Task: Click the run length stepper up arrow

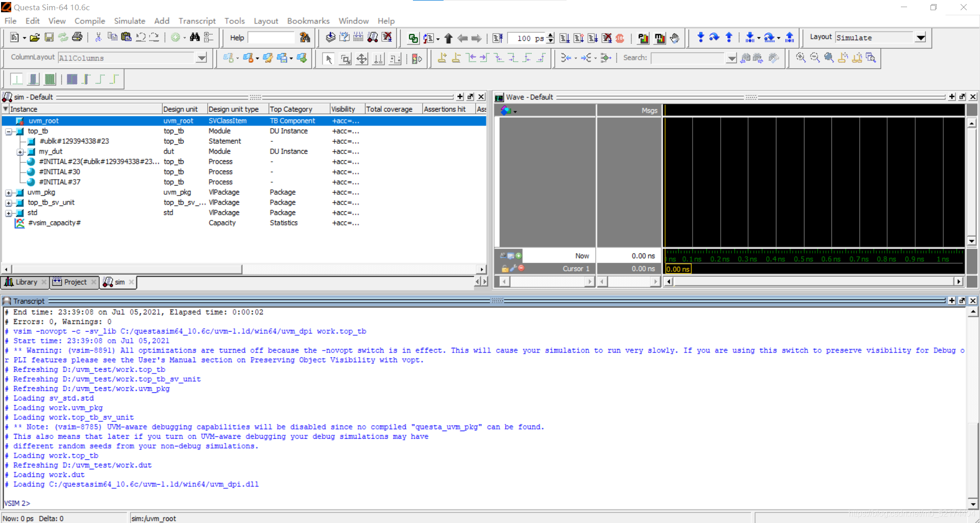Action: 550,35
